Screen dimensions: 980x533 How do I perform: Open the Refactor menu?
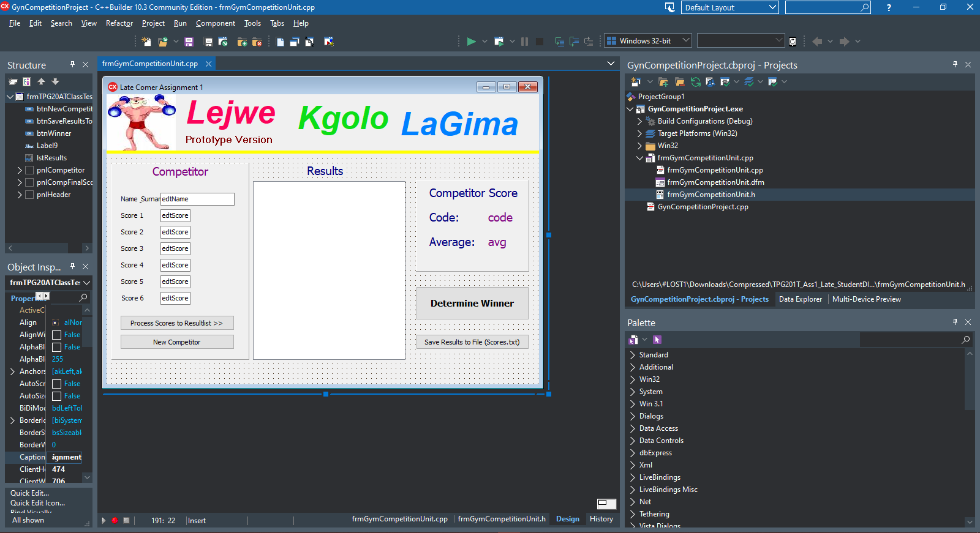pos(119,23)
